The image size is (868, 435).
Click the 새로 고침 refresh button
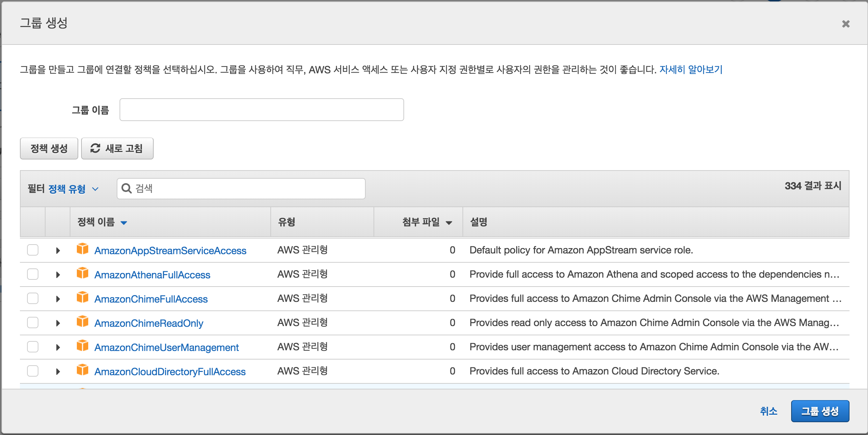tap(117, 148)
